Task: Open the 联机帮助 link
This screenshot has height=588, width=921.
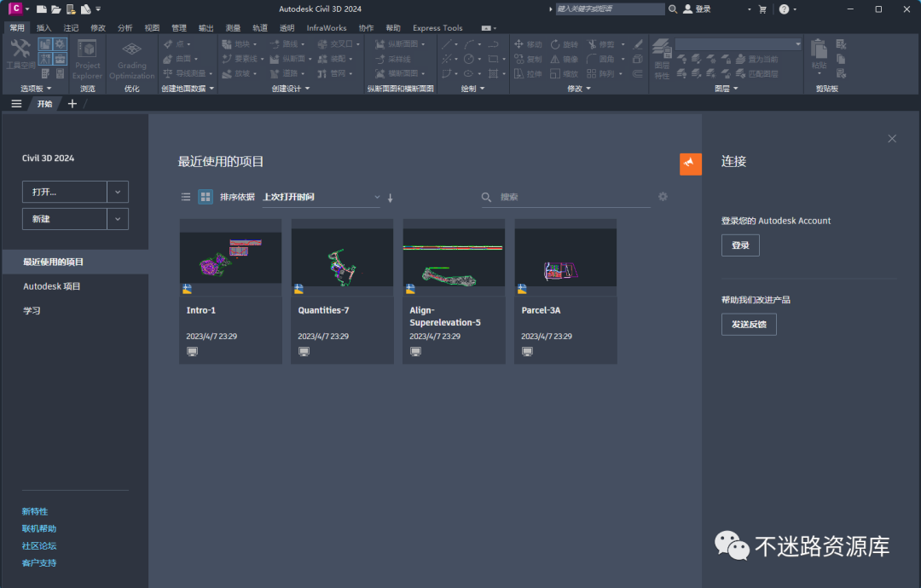Action: point(39,528)
